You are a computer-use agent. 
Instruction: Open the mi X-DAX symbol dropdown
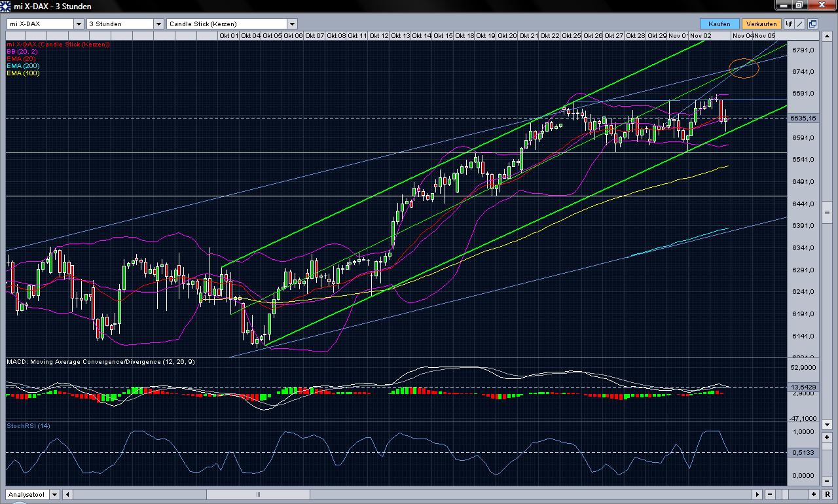[x=79, y=24]
